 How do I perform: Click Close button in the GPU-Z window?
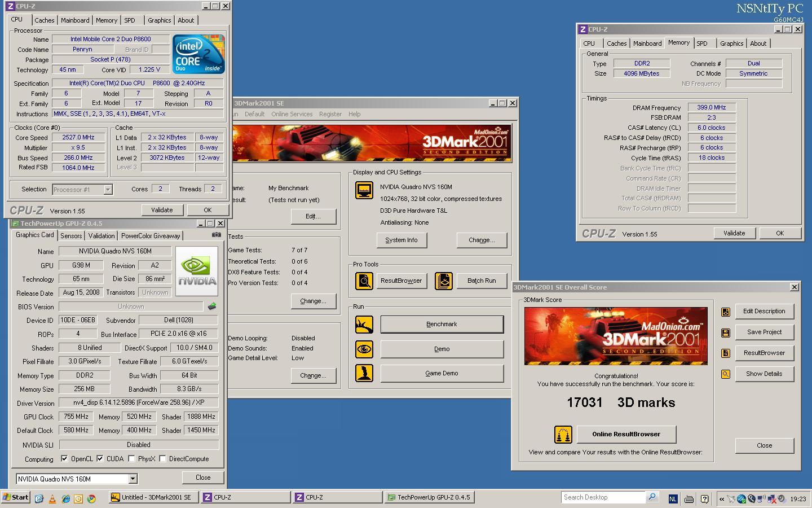[203, 478]
